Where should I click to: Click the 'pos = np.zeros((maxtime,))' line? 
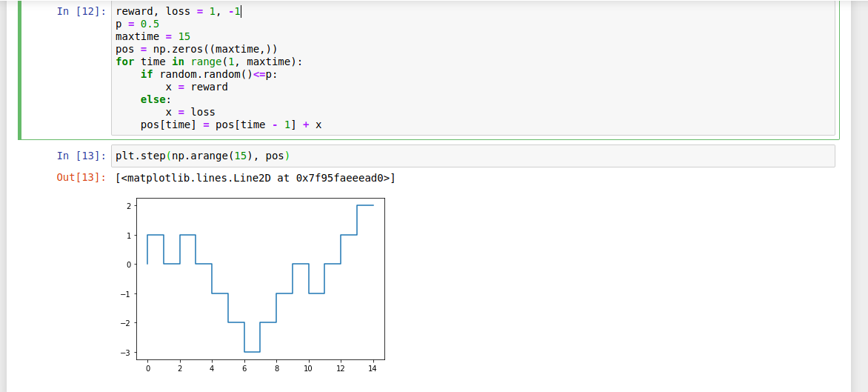197,49
